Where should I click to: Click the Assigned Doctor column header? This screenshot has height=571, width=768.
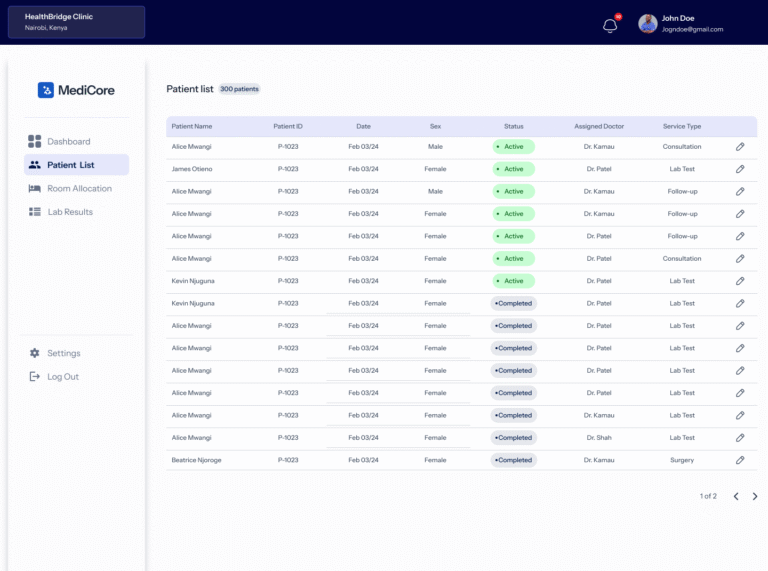click(599, 127)
